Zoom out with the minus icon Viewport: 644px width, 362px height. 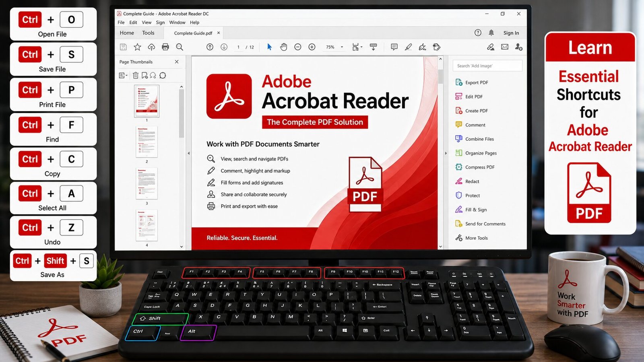coord(298,47)
